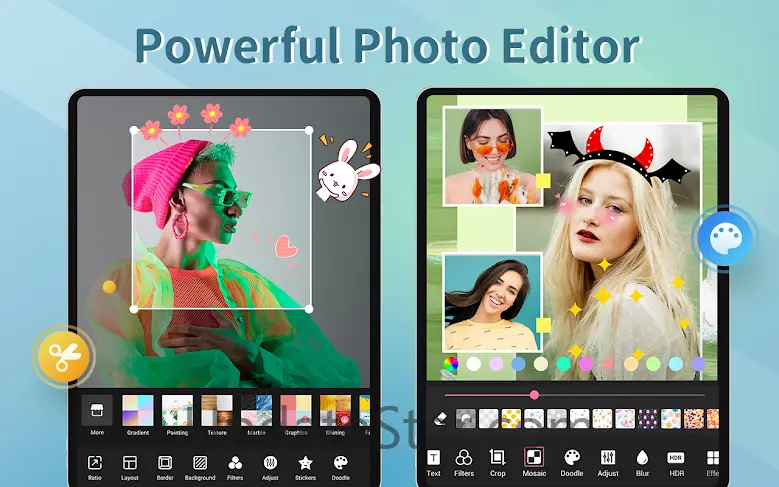Screen dimensions: 779x487
Task: Open Adjust in the right tablet toolbar
Action: coord(608,463)
